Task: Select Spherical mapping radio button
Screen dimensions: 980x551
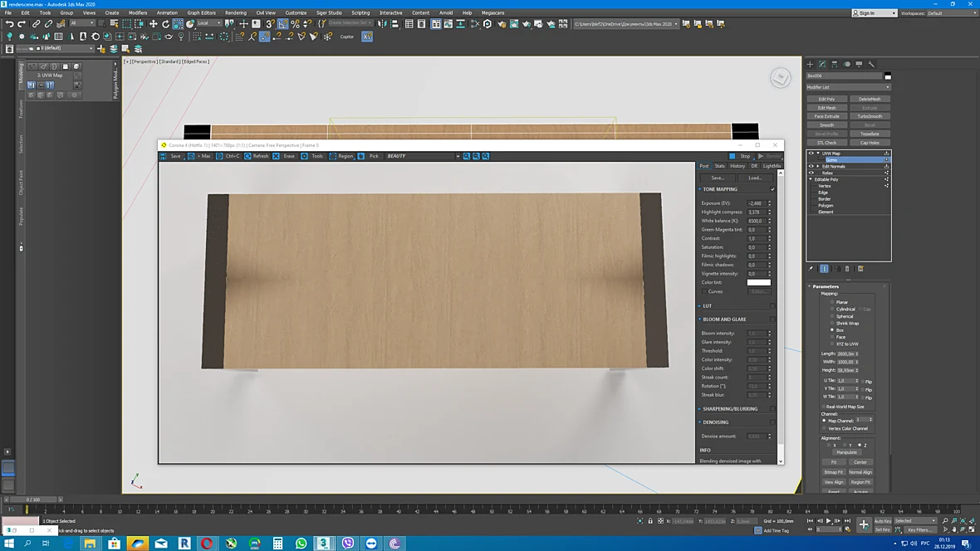Action: (832, 316)
